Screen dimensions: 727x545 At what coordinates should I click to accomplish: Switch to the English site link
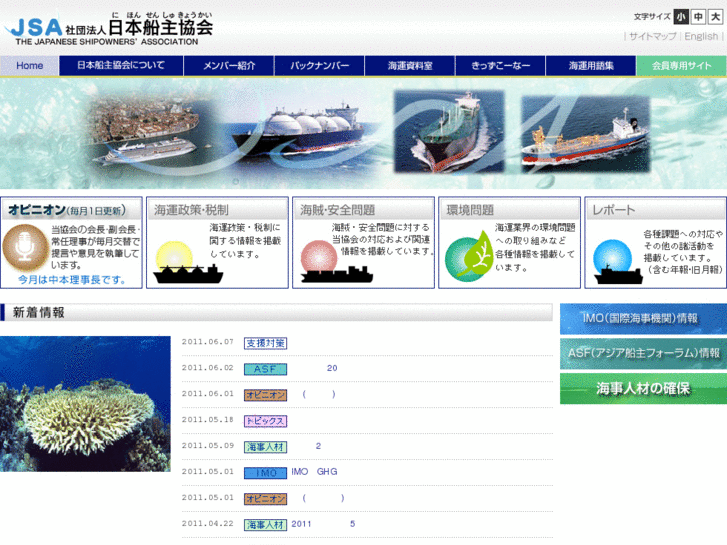(701, 36)
